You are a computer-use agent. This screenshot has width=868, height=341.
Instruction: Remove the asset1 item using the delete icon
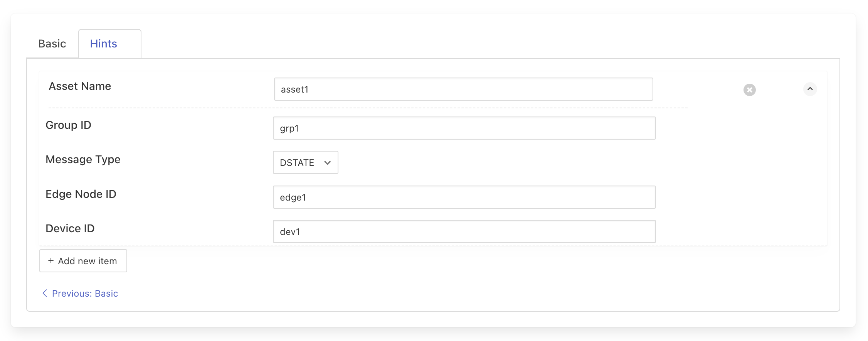(749, 89)
